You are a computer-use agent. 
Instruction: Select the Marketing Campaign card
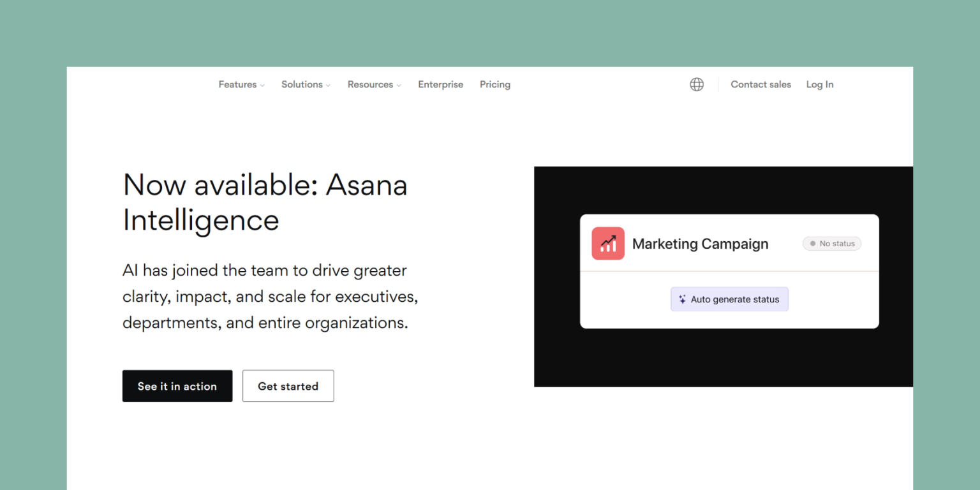point(729,271)
